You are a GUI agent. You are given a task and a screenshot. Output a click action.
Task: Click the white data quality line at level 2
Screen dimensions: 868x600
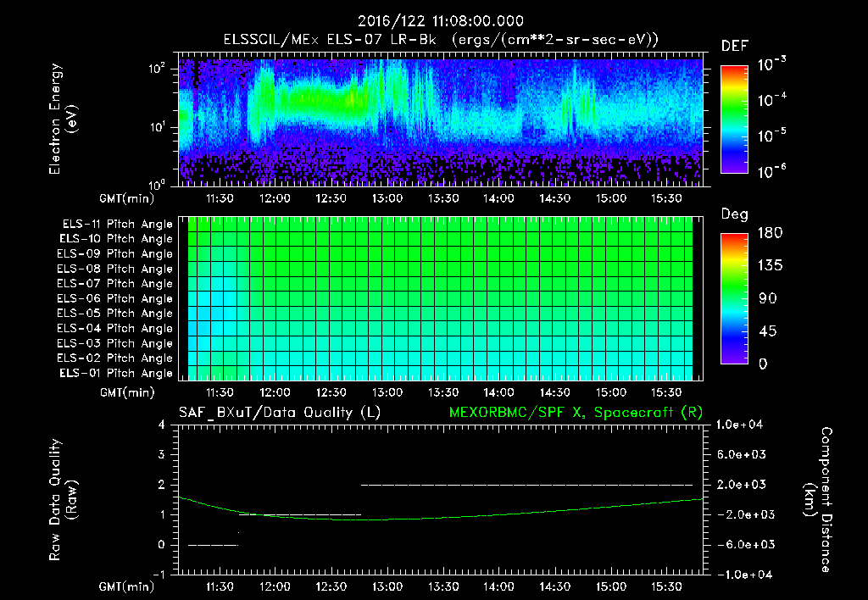coord(526,485)
